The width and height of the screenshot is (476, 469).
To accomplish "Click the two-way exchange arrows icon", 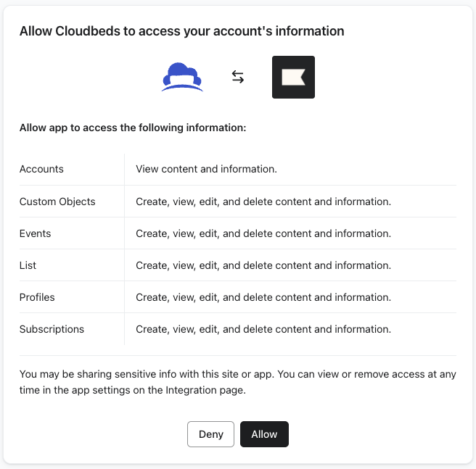I will coord(237,77).
